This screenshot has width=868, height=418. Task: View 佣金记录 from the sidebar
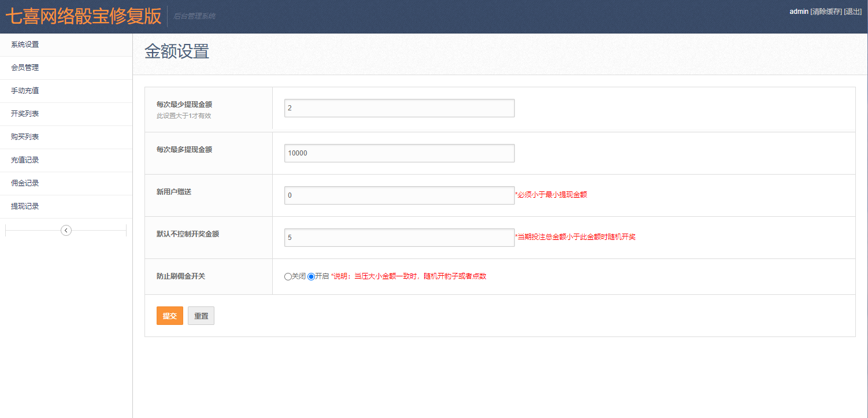tap(25, 183)
